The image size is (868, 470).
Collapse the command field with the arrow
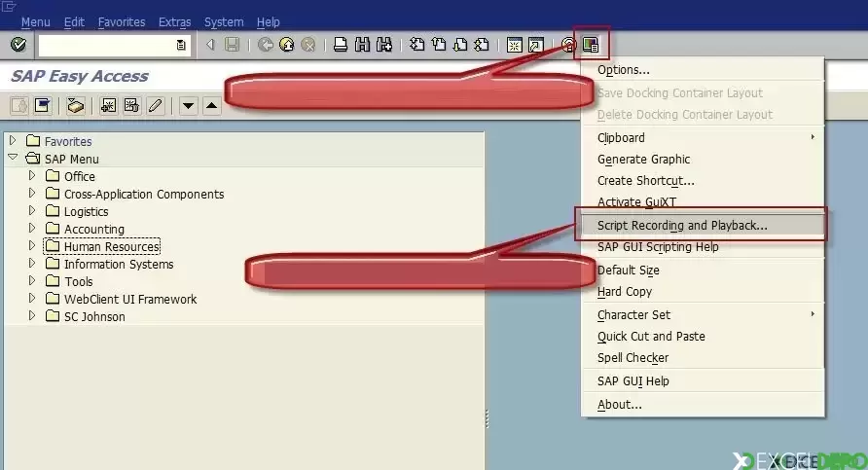pyautogui.click(x=210, y=45)
